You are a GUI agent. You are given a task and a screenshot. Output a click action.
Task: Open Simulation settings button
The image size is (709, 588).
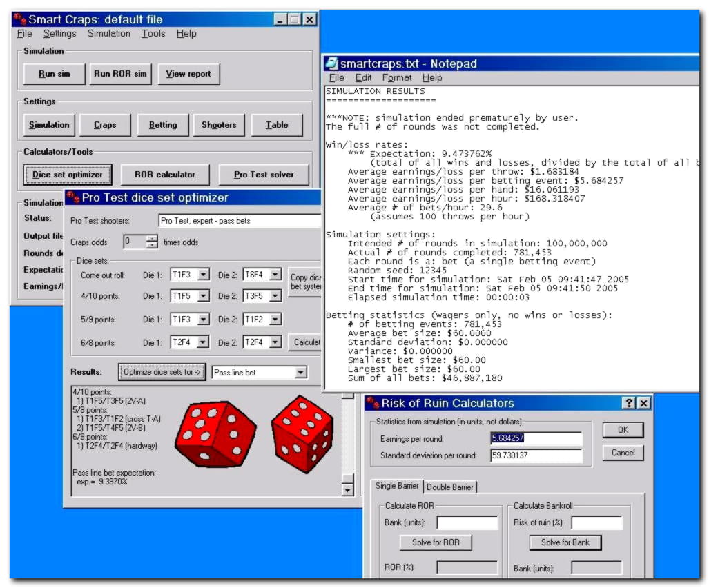49,125
